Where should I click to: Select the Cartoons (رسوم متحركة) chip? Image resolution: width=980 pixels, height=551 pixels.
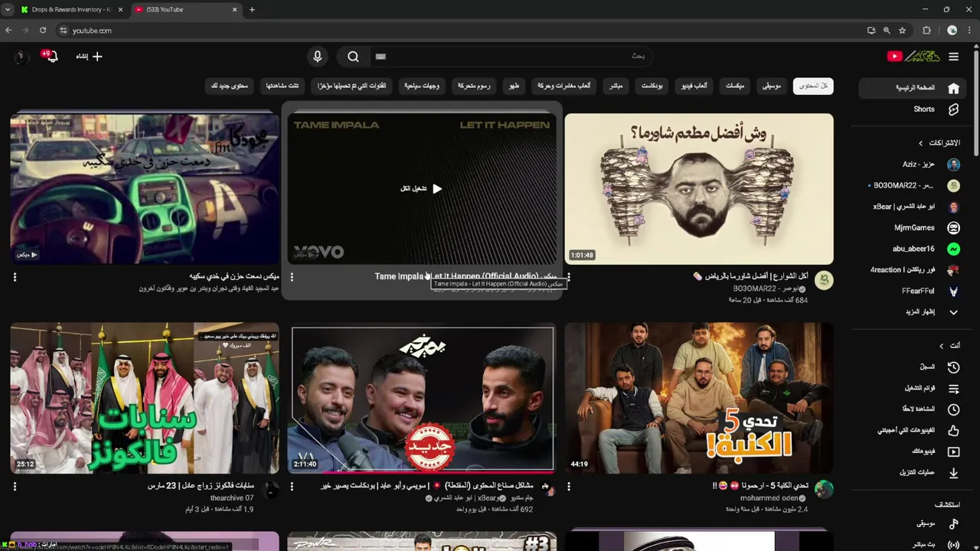(474, 86)
